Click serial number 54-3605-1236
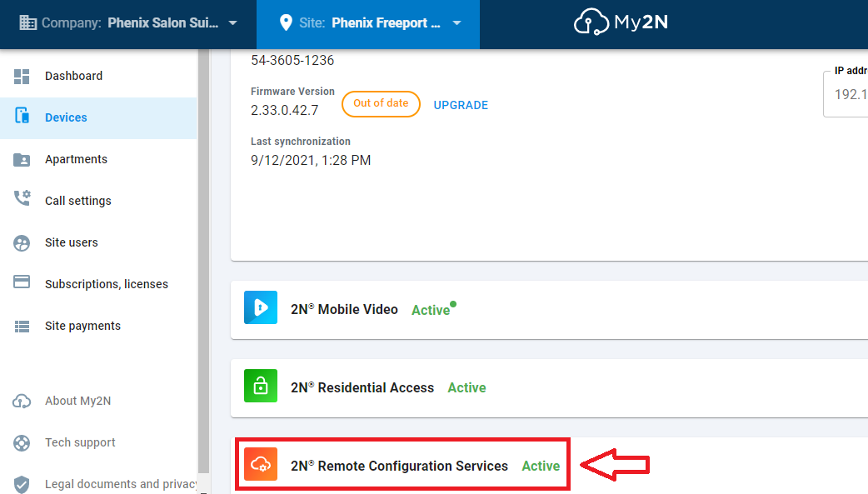The image size is (868, 494). click(292, 60)
